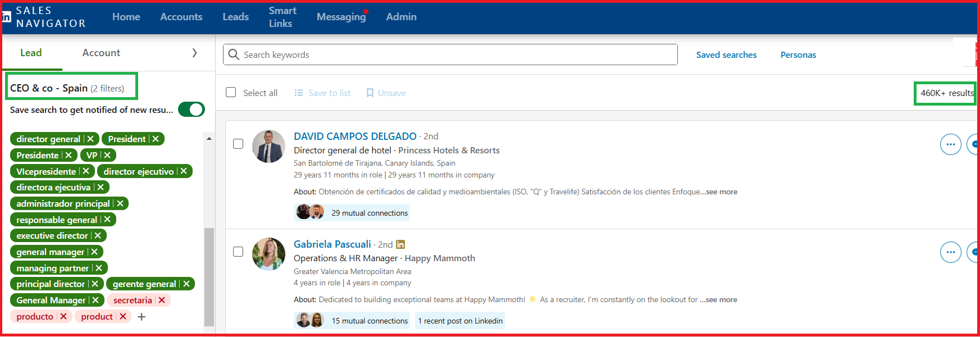Expand 'see more' in Gabriela's About text
Image resolution: width=980 pixels, height=337 pixels.
(721, 299)
